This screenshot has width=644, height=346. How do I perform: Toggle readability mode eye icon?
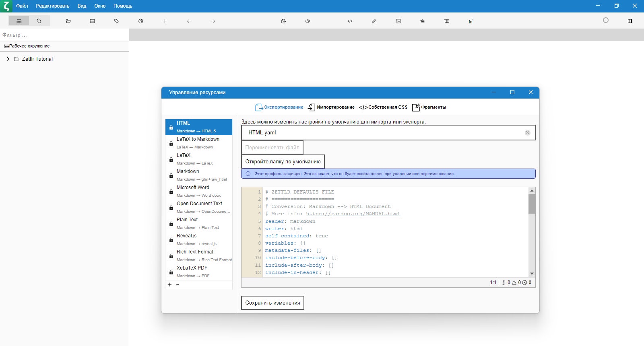[x=308, y=21]
